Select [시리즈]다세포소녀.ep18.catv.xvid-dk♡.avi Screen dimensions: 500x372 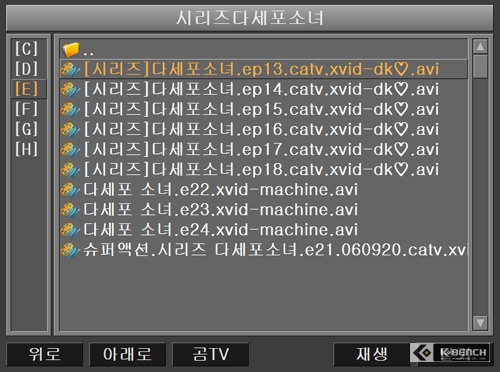[x=263, y=169]
